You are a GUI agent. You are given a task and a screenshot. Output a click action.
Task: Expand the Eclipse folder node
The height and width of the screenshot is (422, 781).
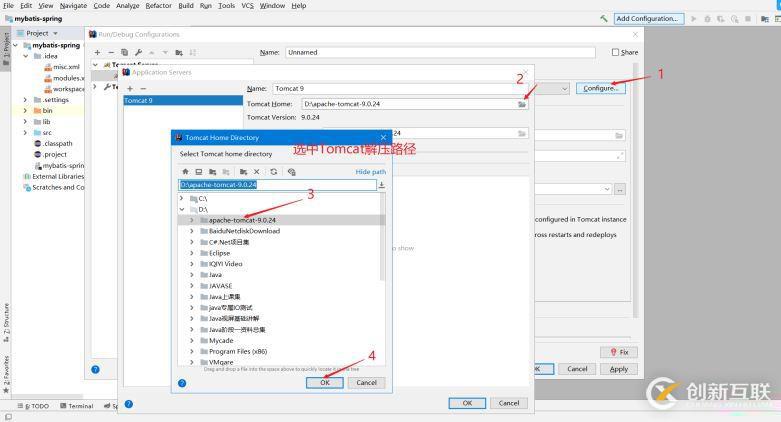[x=192, y=253]
